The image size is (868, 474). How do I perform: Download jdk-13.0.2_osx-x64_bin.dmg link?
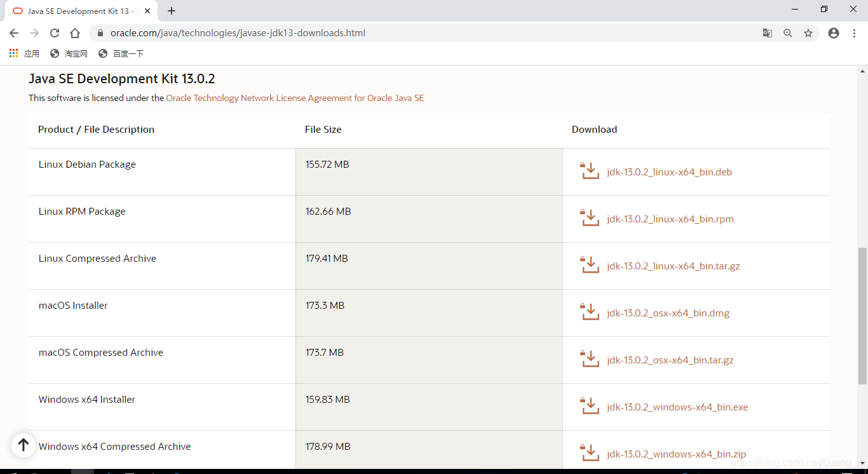coord(668,313)
